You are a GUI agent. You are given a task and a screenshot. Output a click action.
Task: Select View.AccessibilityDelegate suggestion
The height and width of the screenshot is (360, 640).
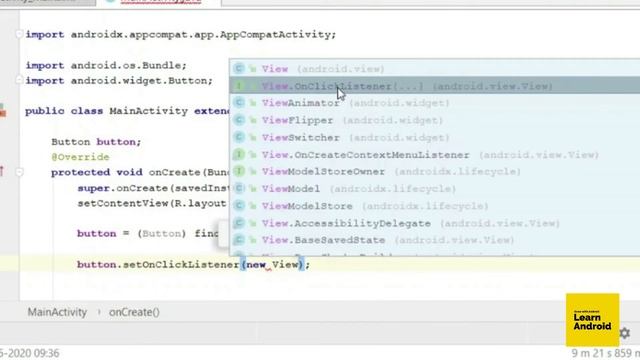click(434, 223)
